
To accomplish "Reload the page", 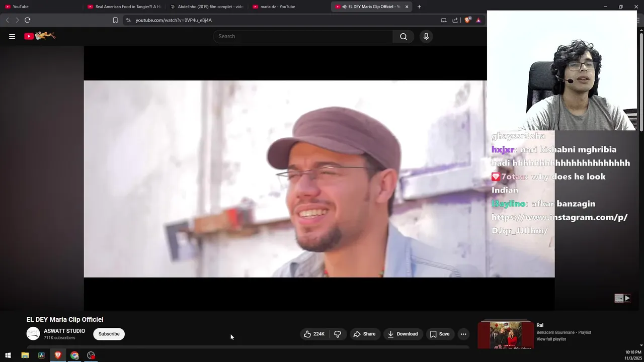I will click(27, 20).
